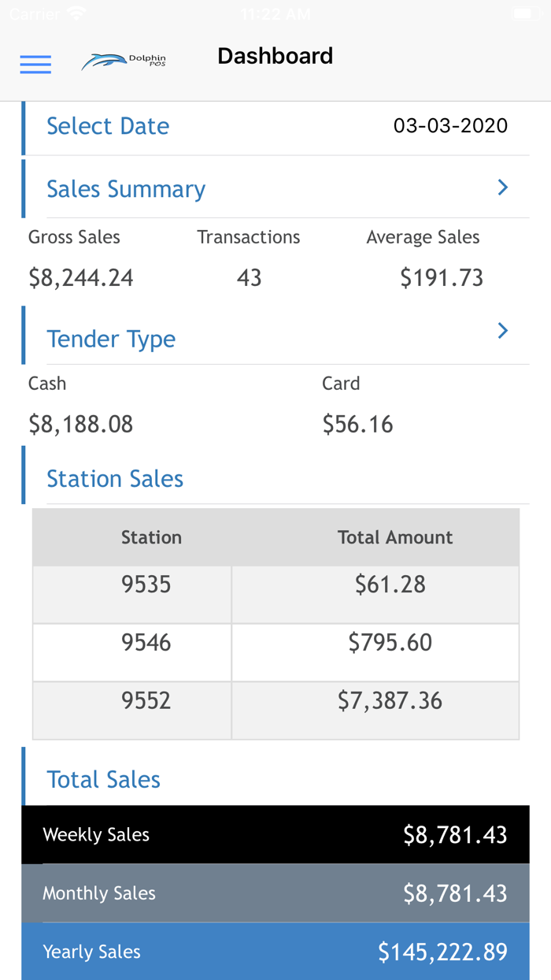
Task: Tap the Yearly Sales bar
Action: point(275,952)
